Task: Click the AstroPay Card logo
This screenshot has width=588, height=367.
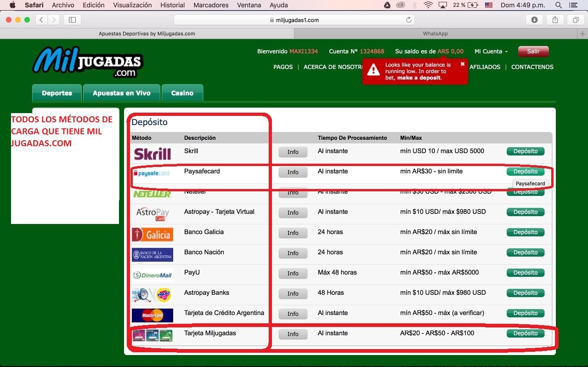Action: [x=152, y=214]
